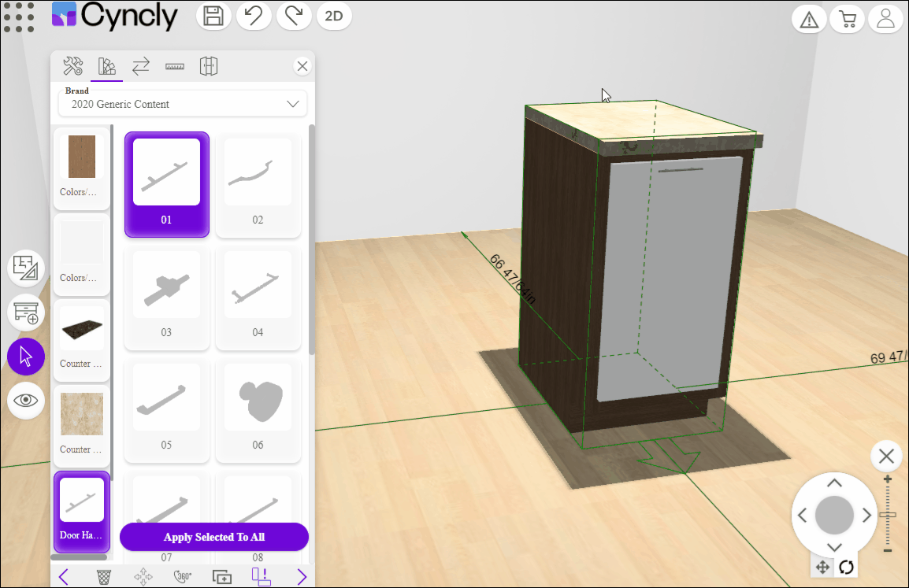Close the properties panel
This screenshot has height=588, width=909.
[302, 66]
